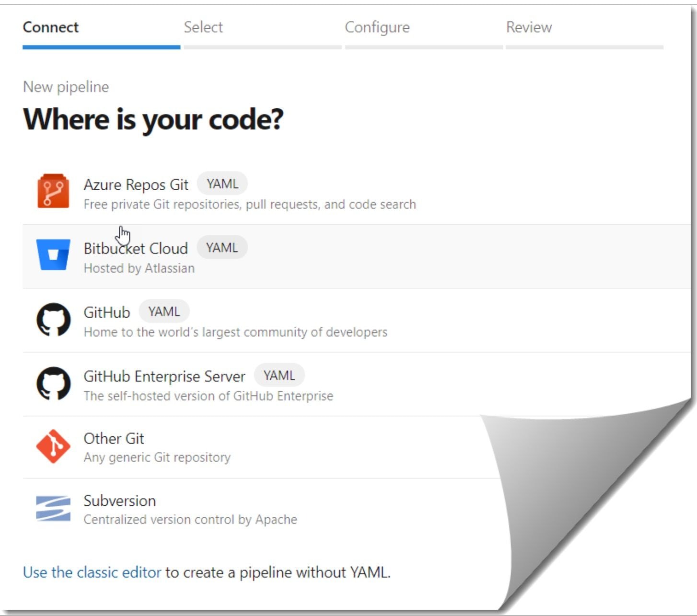Select the Other Git red icon
Image resolution: width=697 pixels, height=616 pixels.
[53, 446]
